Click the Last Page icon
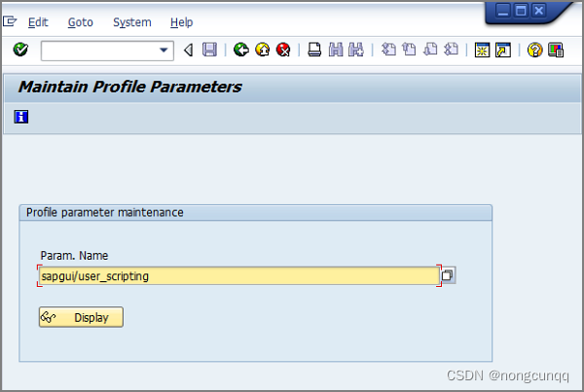 [451, 50]
